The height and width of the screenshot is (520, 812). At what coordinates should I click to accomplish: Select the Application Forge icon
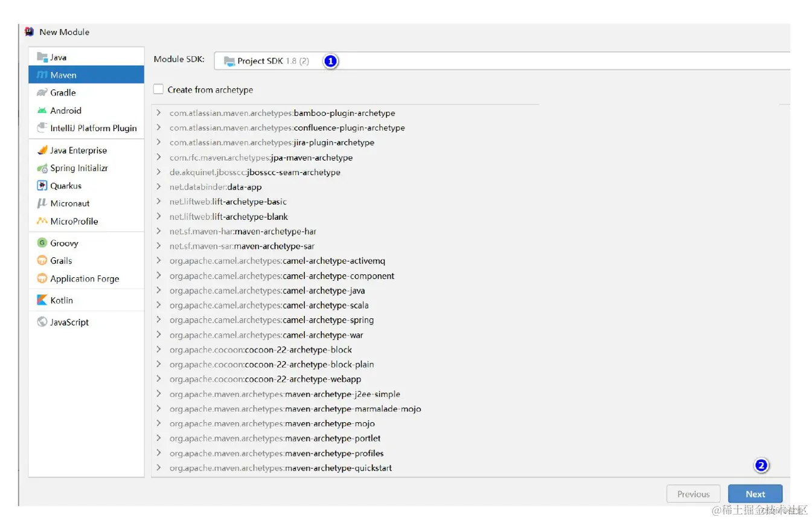42,278
